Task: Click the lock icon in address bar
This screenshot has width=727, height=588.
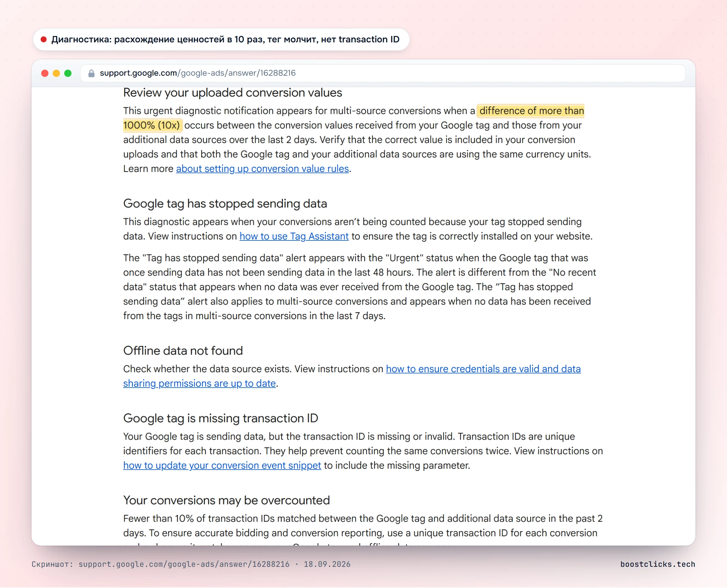Action: coord(91,73)
